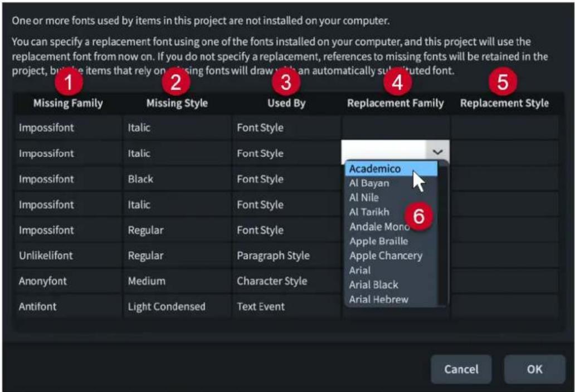This screenshot has width=575, height=392.
Task: Choose Arial Black from the list
Action: pos(391,285)
